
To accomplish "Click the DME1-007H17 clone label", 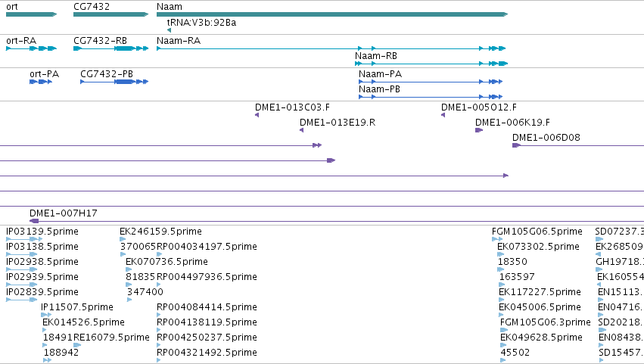I will point(64,213).
